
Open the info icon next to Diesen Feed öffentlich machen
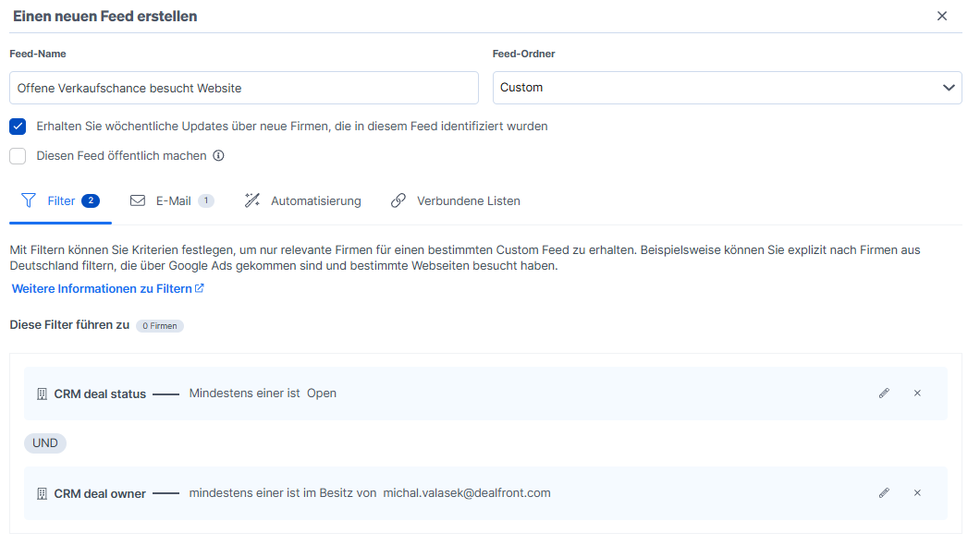(x=216, y=156)
